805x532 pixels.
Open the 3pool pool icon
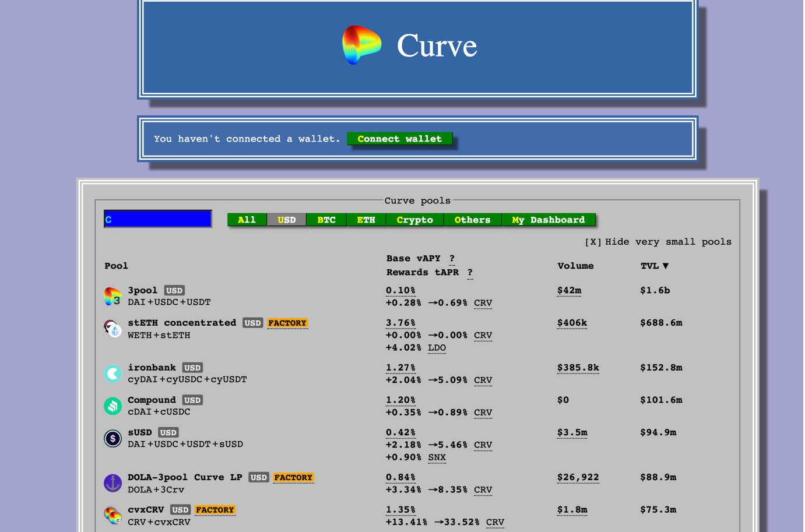coord(113,296)
